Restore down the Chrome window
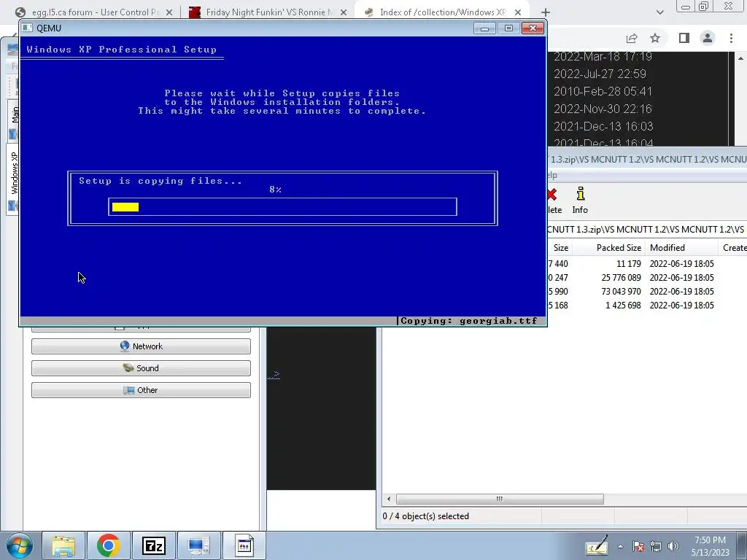The height and width of the screenshot is (560, 747). click(x=703, y=6)
